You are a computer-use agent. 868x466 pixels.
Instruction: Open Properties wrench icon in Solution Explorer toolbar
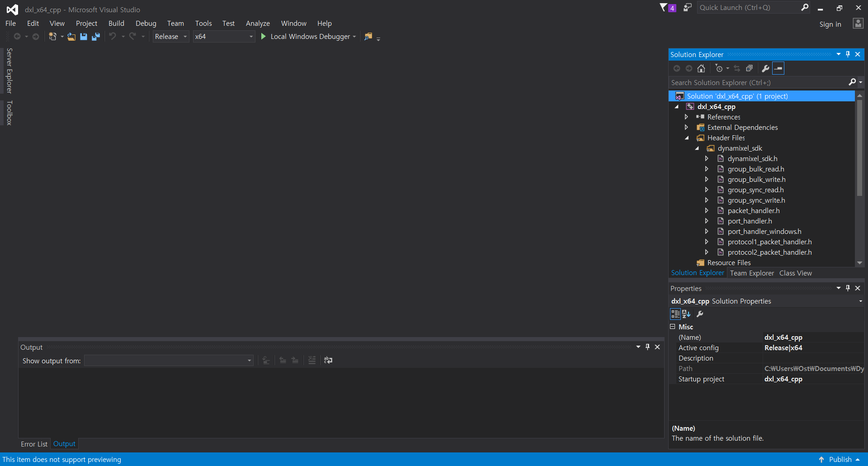point(765,68)
